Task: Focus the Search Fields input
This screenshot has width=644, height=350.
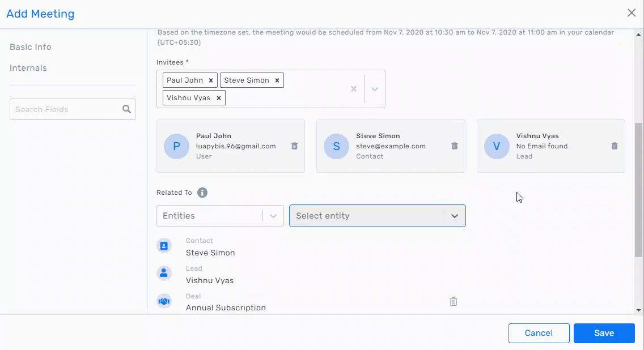Action: tap(73, 109)
